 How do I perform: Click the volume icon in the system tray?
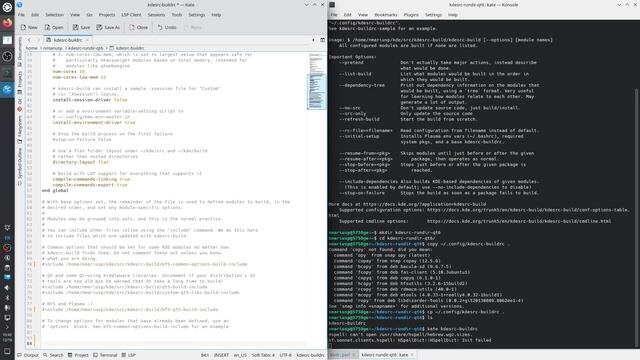(x=7, y=288)
